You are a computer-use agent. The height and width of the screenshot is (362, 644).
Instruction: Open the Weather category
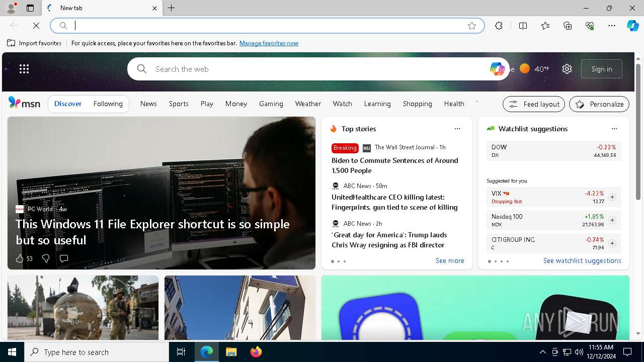pyautogui.click(x=308, y=104)
